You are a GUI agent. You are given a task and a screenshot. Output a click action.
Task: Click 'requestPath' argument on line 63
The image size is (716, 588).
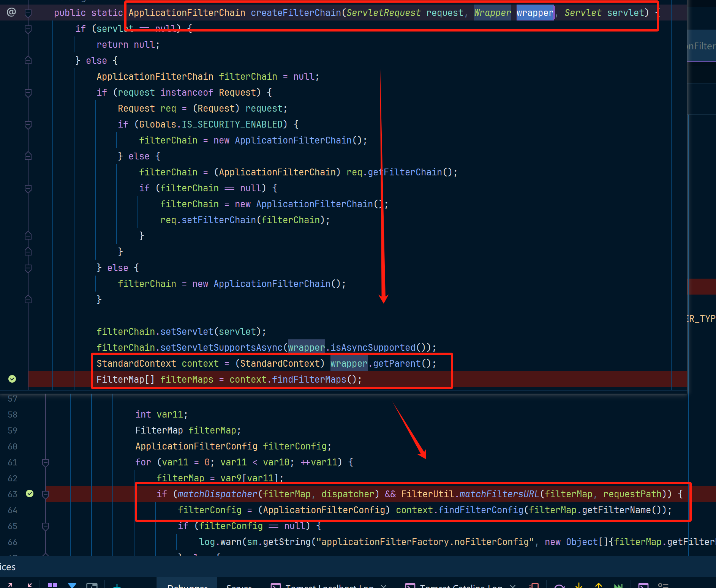[632, 494]
